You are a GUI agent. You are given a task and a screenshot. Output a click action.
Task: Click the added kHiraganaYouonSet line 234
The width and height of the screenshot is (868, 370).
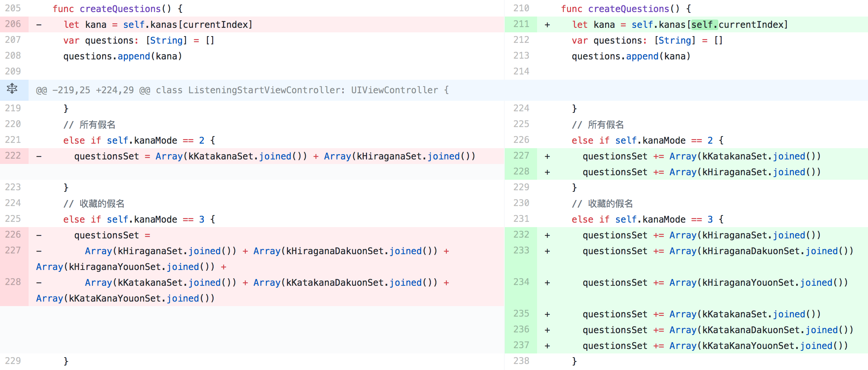coord(715,283)
